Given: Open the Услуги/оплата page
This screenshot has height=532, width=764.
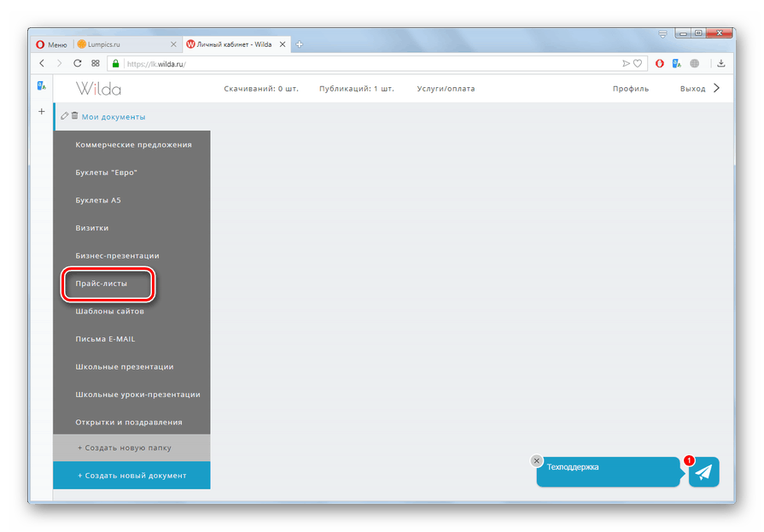Looking at the screenshot, I should (x=446, y=89).
